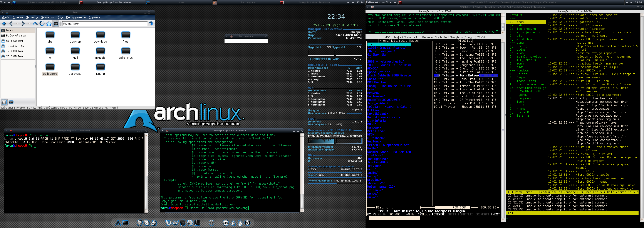The image size is (644, 228).
Task: Open the Вид menu
Action: click(x=60, y=17)
